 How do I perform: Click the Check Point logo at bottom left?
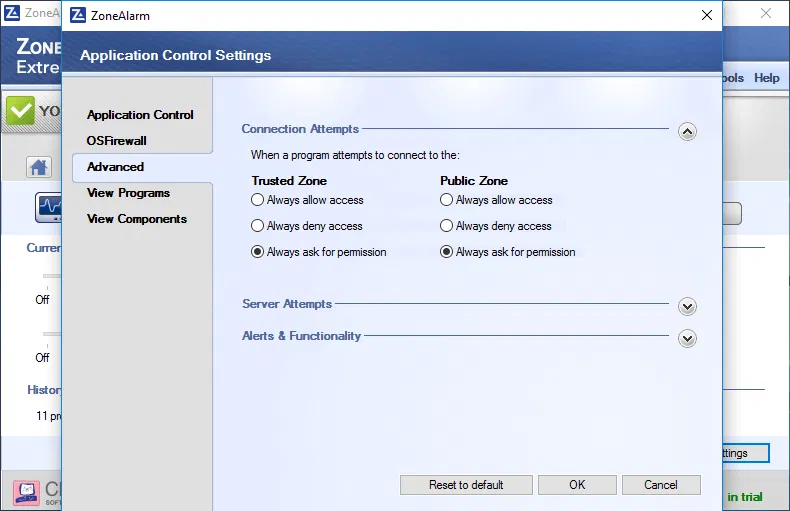pyautogui.click(x=26, y=493)
